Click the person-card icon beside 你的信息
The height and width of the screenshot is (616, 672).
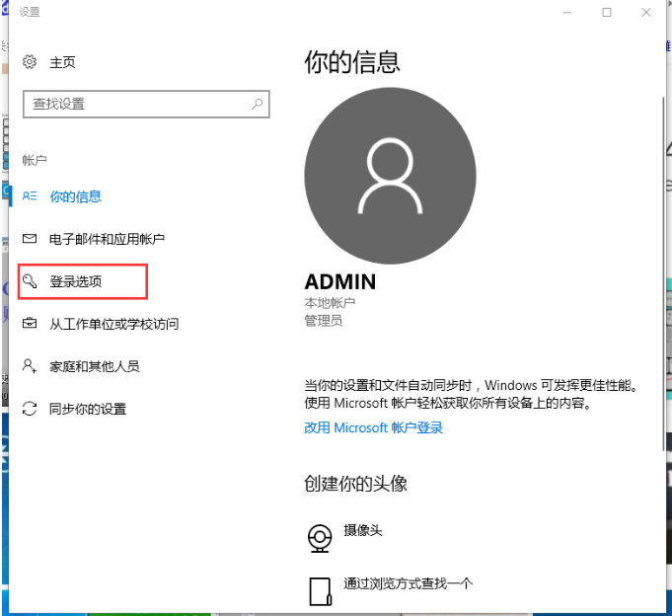click(30, 196)
